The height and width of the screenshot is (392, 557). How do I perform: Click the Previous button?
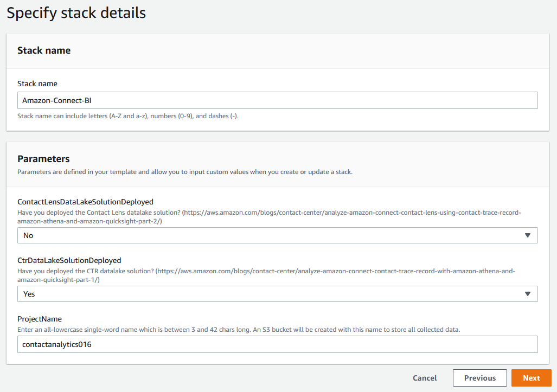click(479, 378)
